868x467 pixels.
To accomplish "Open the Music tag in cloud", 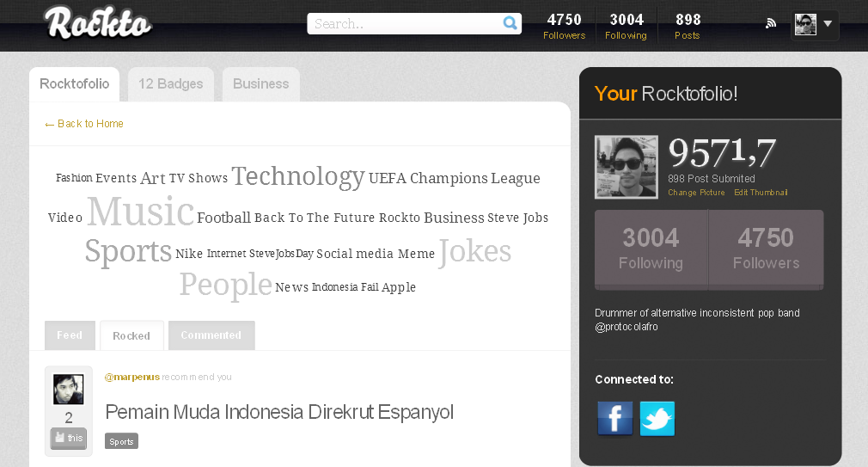I will [141, 212].
